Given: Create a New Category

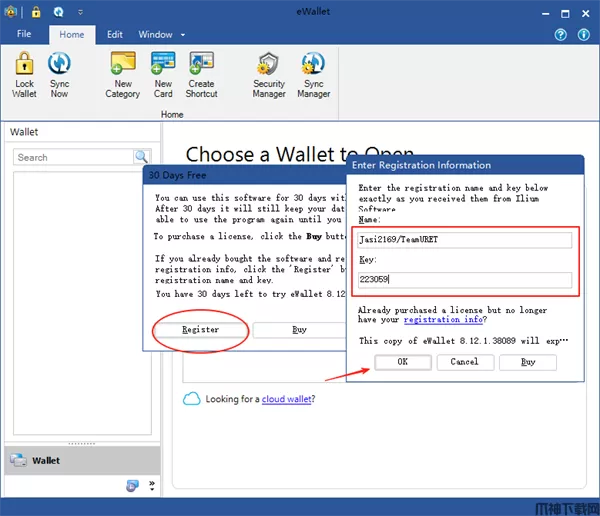Looking at the screenshot, I should (122, 74).
